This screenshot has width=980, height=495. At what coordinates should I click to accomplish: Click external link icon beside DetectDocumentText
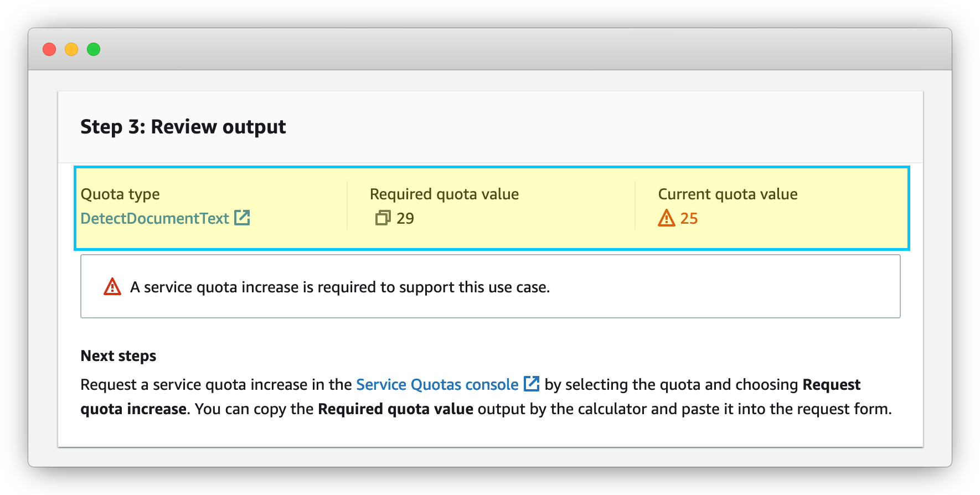tap(242, 218)
